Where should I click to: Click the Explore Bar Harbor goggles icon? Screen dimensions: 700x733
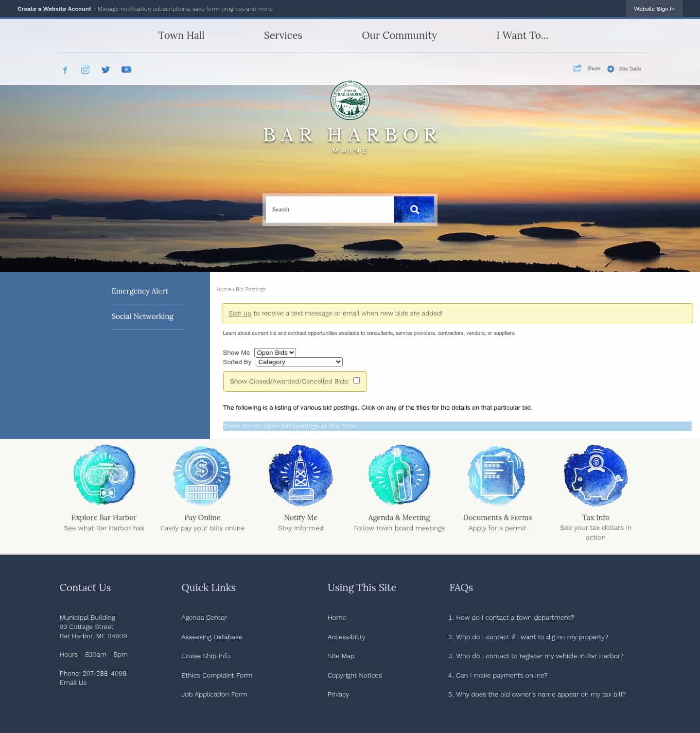pyautogui.click(x=104, y=475)
